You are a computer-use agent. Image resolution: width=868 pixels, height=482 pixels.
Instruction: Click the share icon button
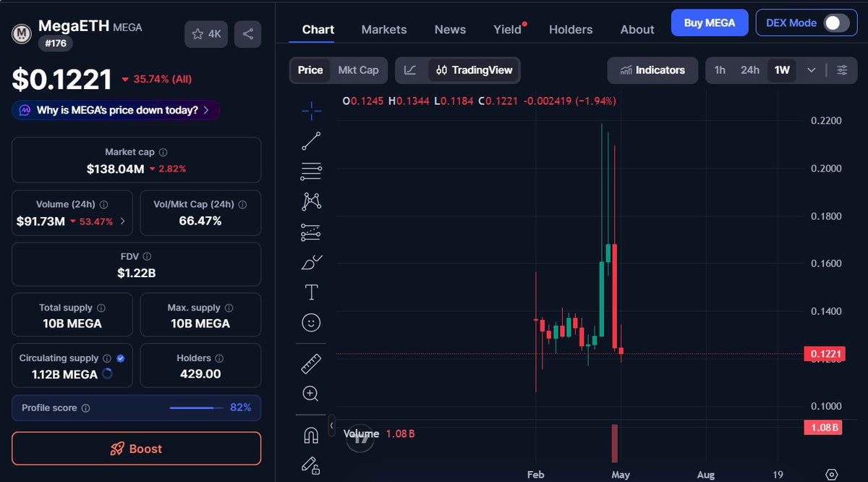pos(248,34)
